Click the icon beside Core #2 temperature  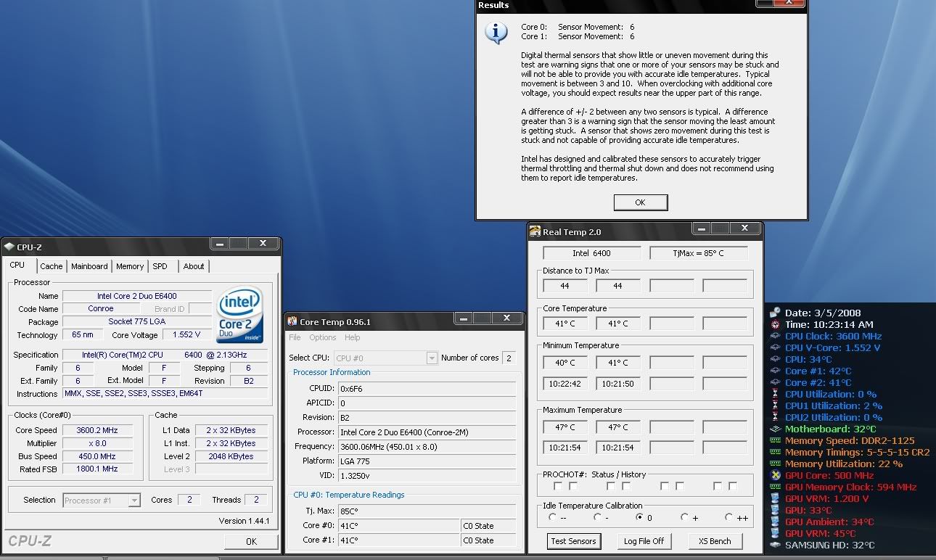click(x=776, y=382)
